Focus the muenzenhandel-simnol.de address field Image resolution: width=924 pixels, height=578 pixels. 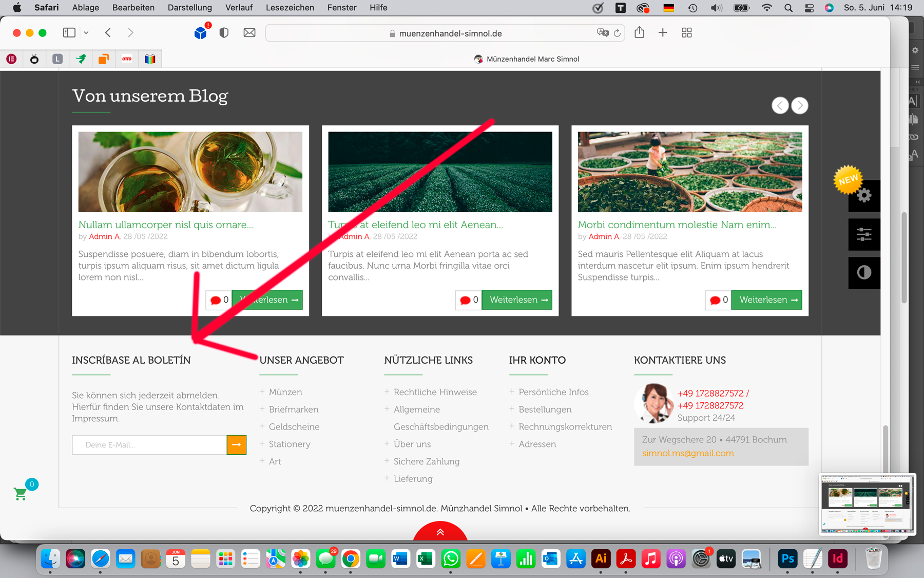445,33
